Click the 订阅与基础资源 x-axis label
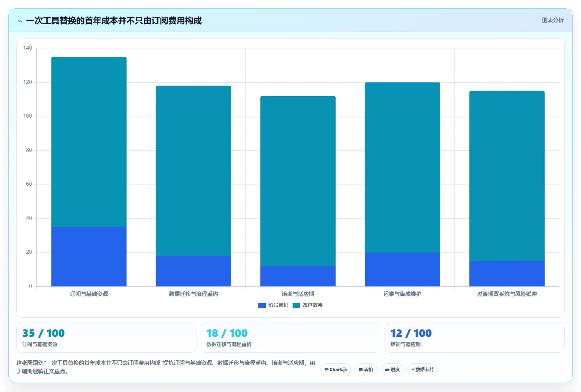This screenshot has width=581, height=392. click(x=89, y=294)
